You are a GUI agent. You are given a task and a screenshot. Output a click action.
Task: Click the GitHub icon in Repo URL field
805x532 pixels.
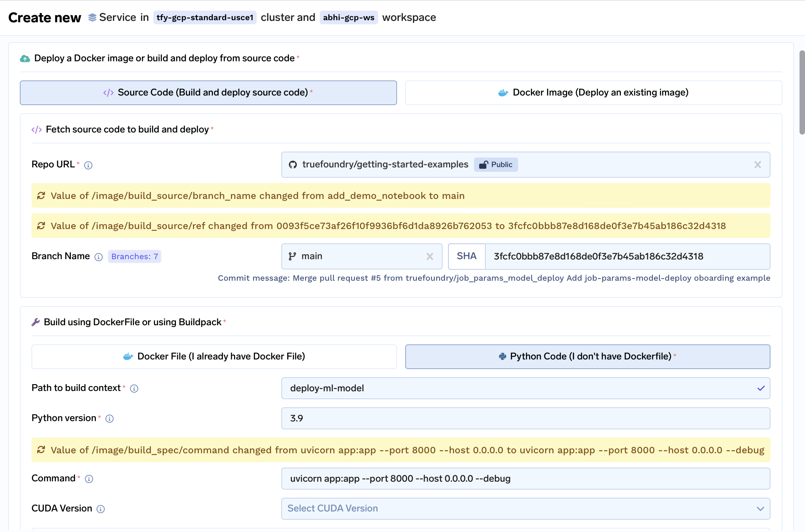(x=293, y=165)
